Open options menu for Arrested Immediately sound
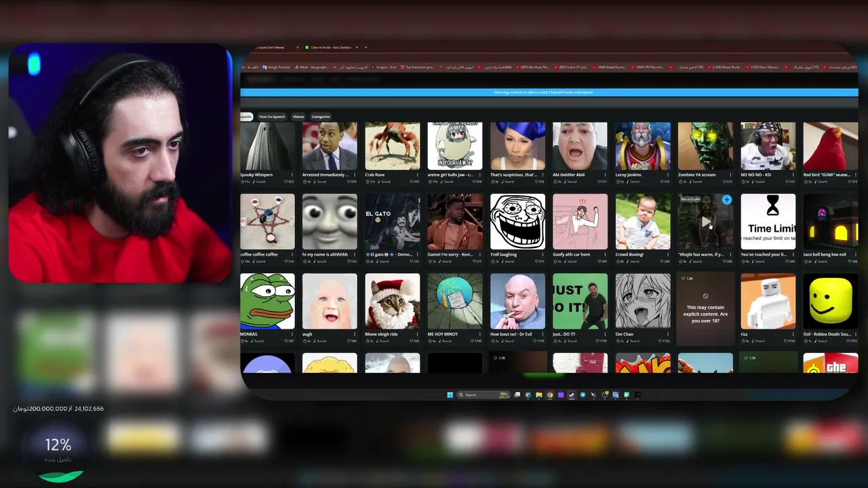 click(x=355, y=175)
